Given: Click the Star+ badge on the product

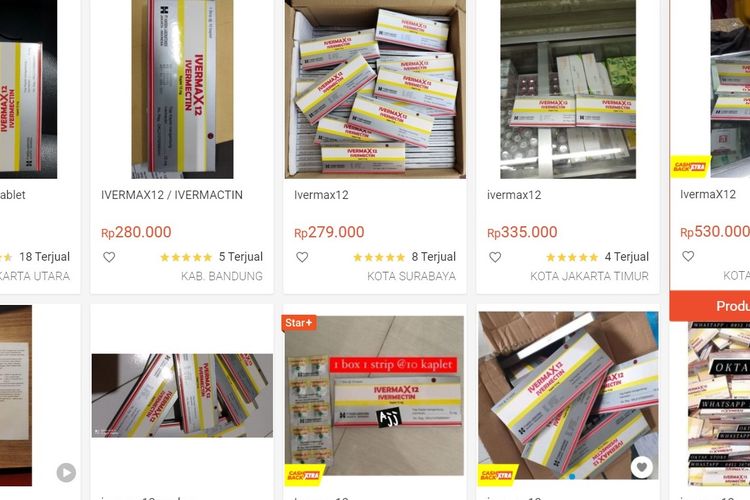Looking at the screenshot, I should pos(299,322).
